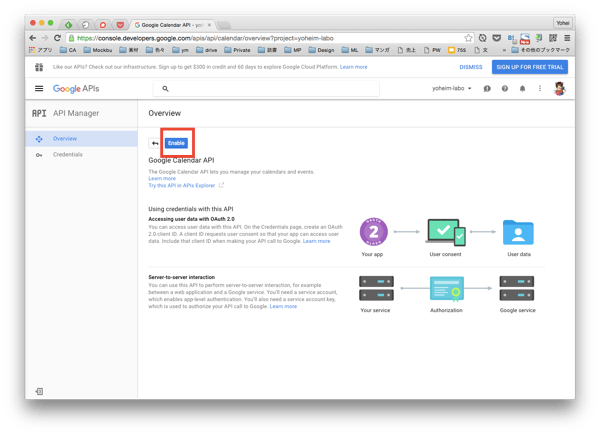Click the Overview diamond icon in sidebar
600x435 pixels.
coord(39,139)
